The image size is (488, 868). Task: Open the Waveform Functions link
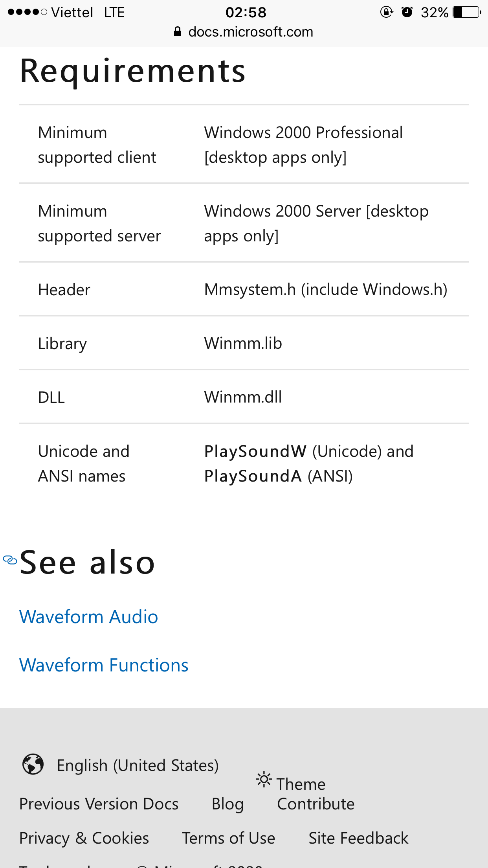[104, 665]
